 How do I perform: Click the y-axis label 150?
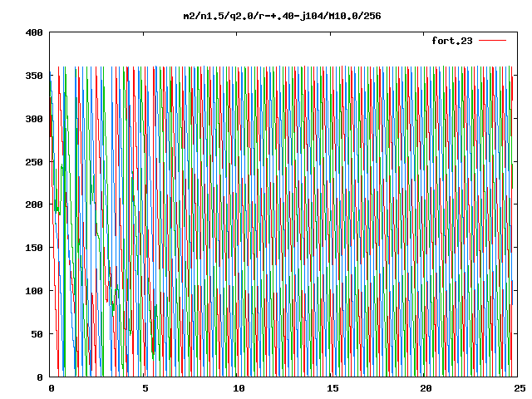(34, 248)
